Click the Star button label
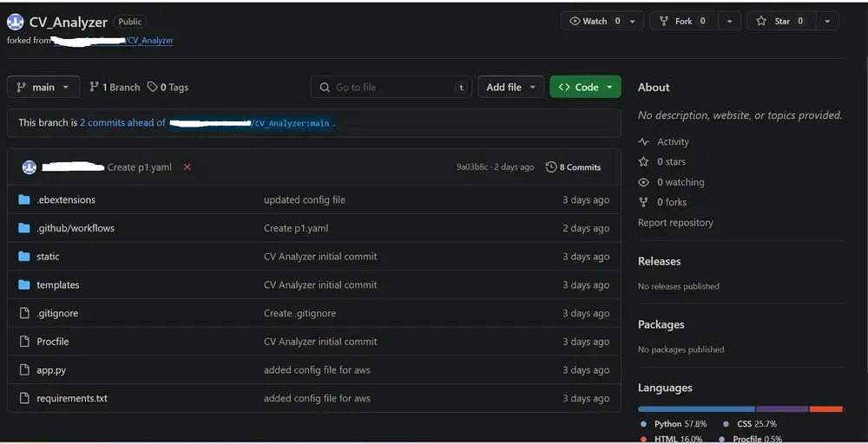Screen dimensions: 868x444 (x=782, y=21)
